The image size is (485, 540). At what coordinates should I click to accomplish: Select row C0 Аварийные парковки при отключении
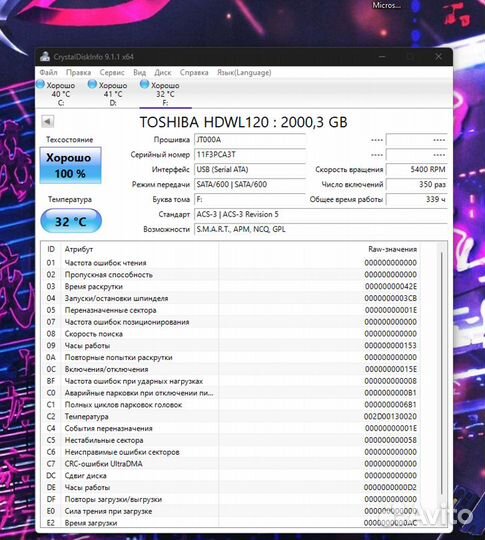point(231,393)
